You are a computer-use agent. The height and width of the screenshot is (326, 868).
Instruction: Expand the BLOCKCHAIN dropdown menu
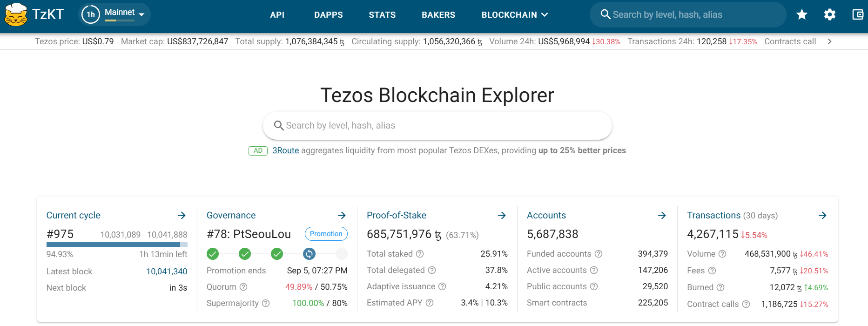point(515,15)
